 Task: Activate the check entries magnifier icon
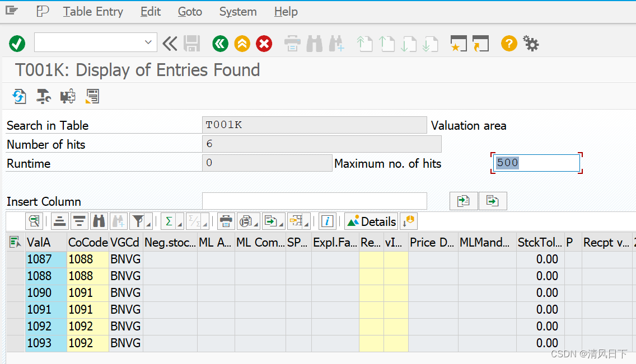(x=33, y=221)
